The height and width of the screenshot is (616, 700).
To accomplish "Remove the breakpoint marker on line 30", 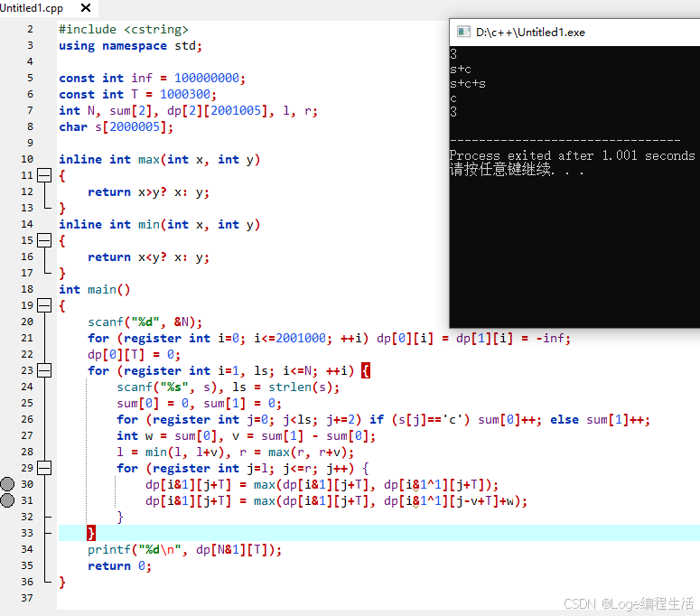I will click(x=8, y=484).
